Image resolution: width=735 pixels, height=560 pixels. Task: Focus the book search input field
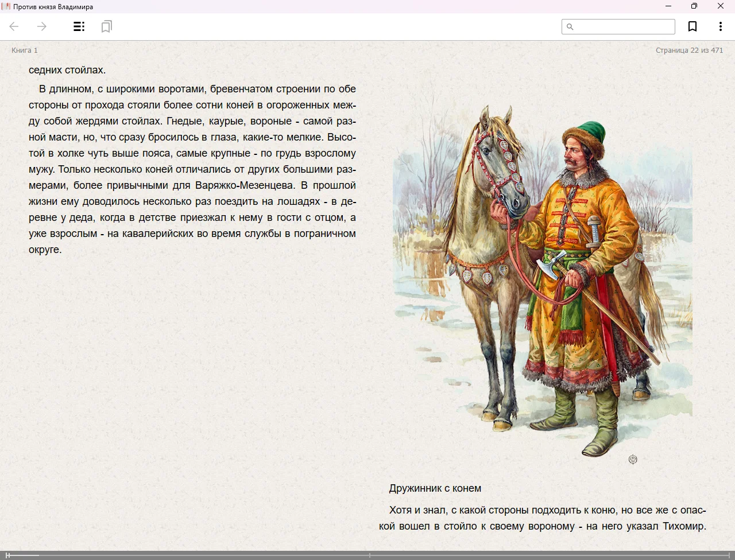624,27
